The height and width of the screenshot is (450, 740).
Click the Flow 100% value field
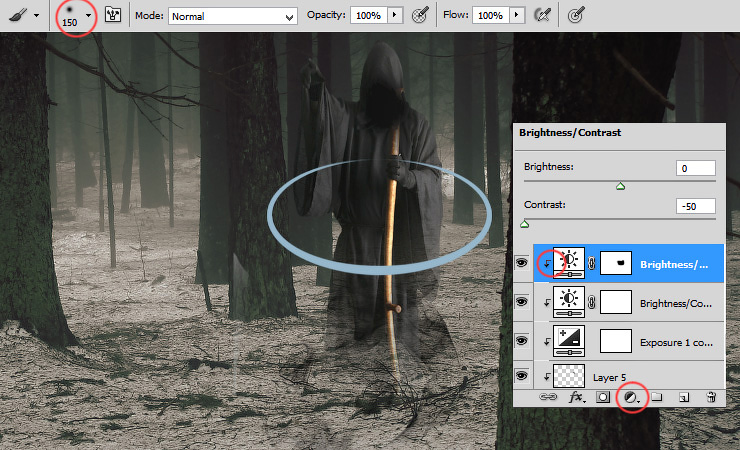pyautogui.click(x=490, y=16)
